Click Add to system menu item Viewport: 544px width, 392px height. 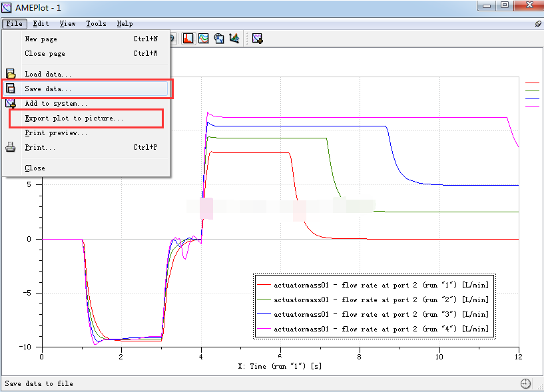click(x=56, y=103)
